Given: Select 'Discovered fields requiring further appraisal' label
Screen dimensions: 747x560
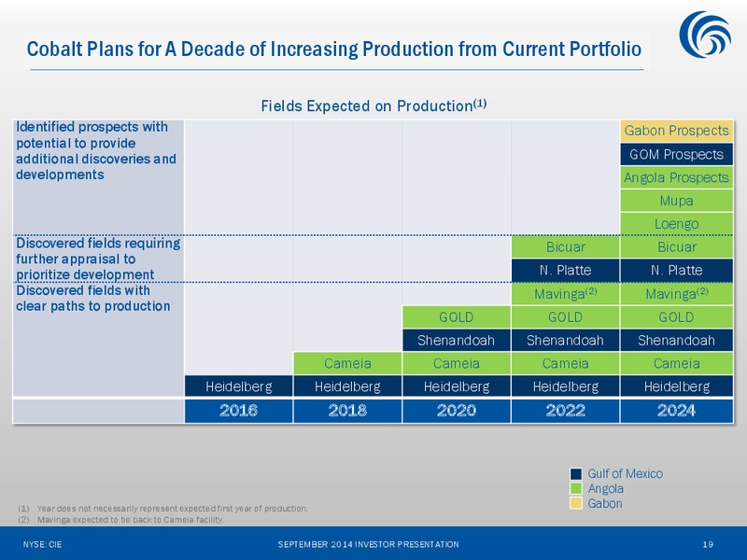Looking at the screenshot, I should coord(98,259).
